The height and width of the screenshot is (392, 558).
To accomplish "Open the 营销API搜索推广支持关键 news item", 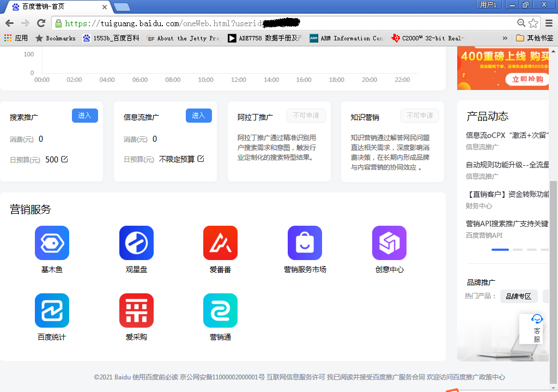I will [x=507, y=224].
